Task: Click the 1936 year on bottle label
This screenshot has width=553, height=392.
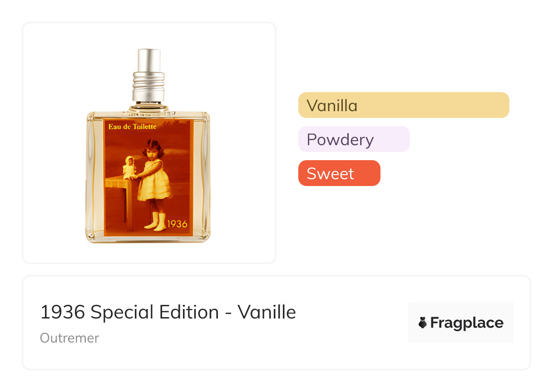Action: [177, 224]
